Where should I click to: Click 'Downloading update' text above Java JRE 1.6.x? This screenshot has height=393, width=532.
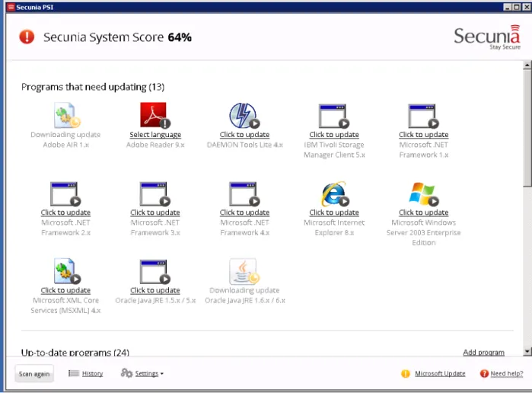244,290
